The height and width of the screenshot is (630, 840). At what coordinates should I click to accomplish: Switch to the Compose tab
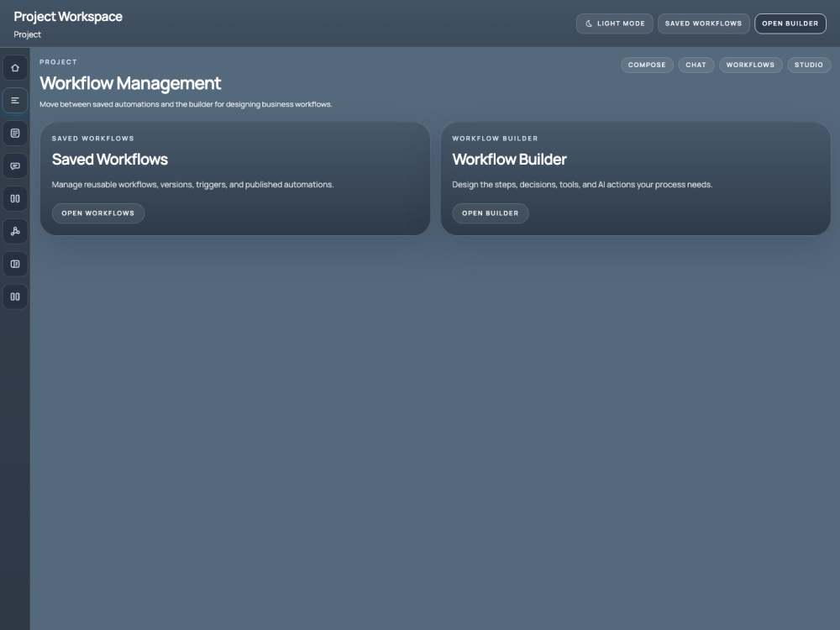pyautogui.click(x=647, y=65)
